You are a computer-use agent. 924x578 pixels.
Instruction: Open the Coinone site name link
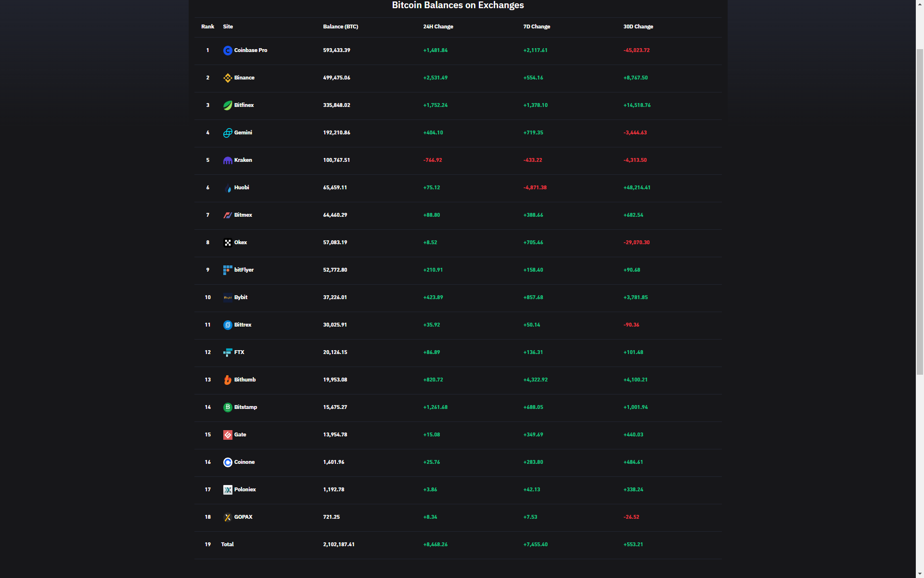tap(244, 462)
